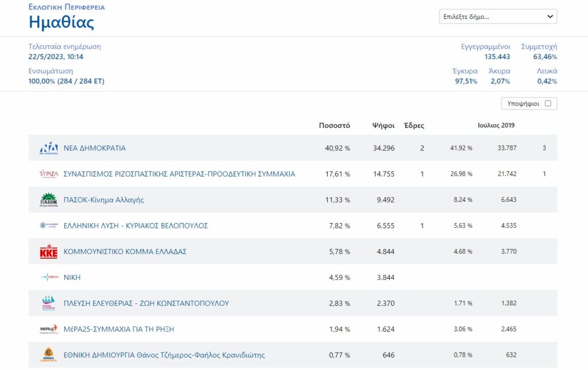Click the Έδρες column header
The height and width of the screenshot is (370, 588).
[414, 125]
